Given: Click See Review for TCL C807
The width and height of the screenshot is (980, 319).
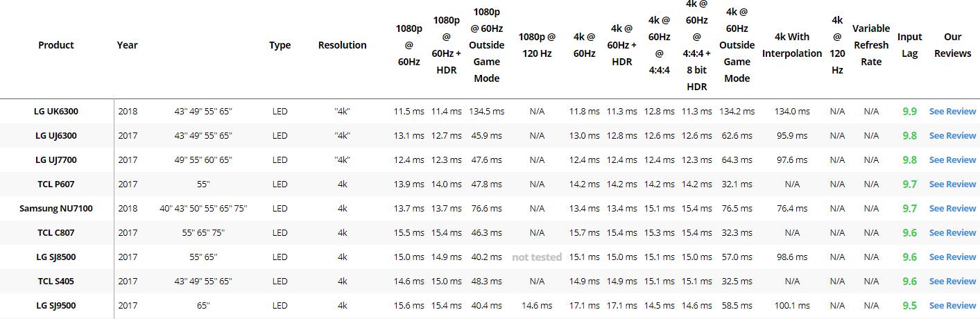Looking at the screenshot, I should coord(952,232).
